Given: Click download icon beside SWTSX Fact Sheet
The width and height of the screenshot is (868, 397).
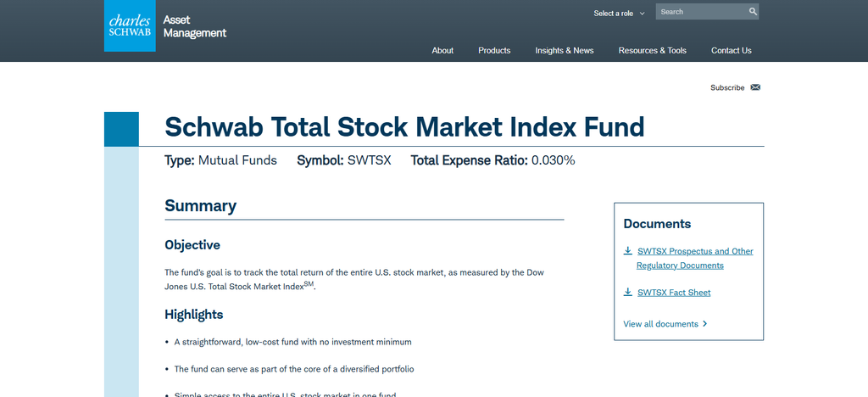Looking at the screenshot, I should (x=628, y=293).
